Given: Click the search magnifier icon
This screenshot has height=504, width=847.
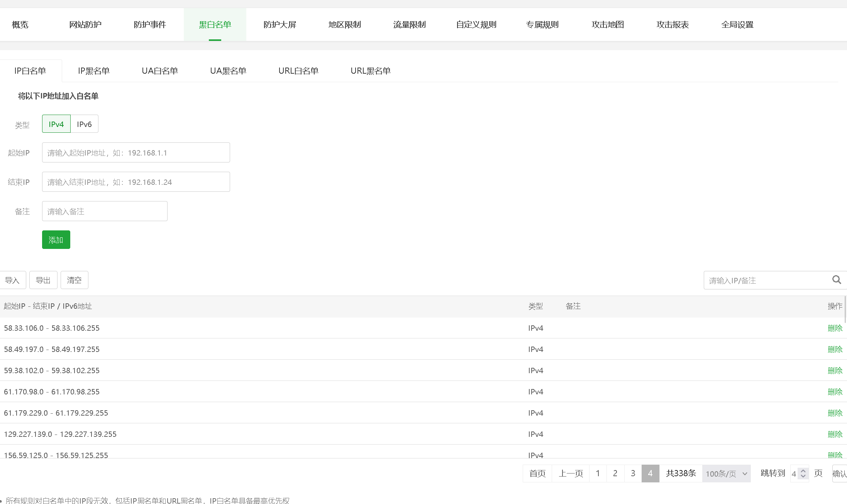Looking at the screenshot, I should [837, 280].
